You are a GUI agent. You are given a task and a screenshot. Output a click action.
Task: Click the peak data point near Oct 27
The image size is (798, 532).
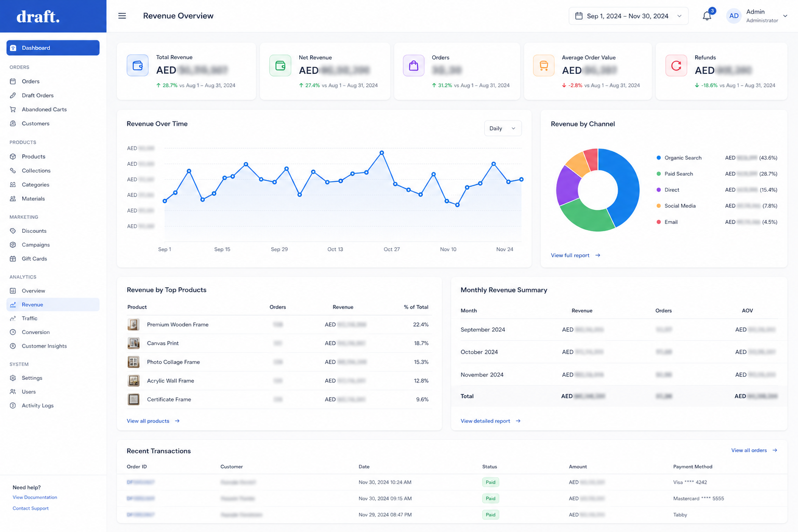click(382, 153)
